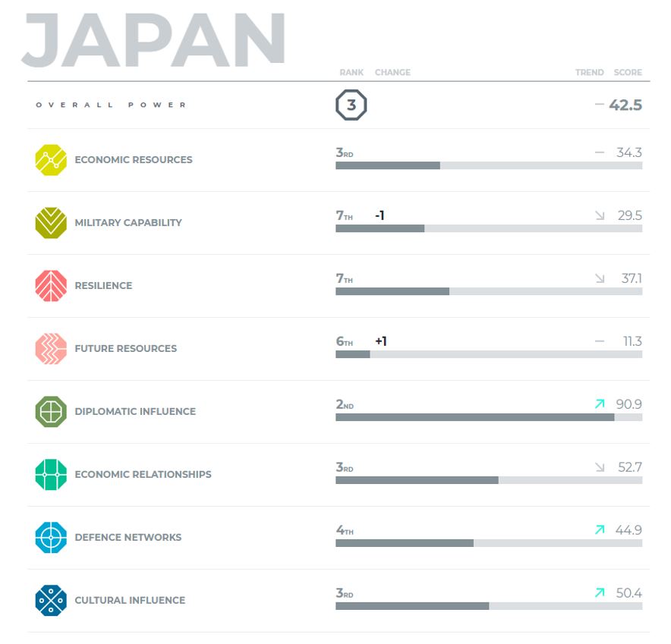Screen dimensions: 671x644
Task: Click the Diplomatic Influence score bar
Action: (488, 417)
